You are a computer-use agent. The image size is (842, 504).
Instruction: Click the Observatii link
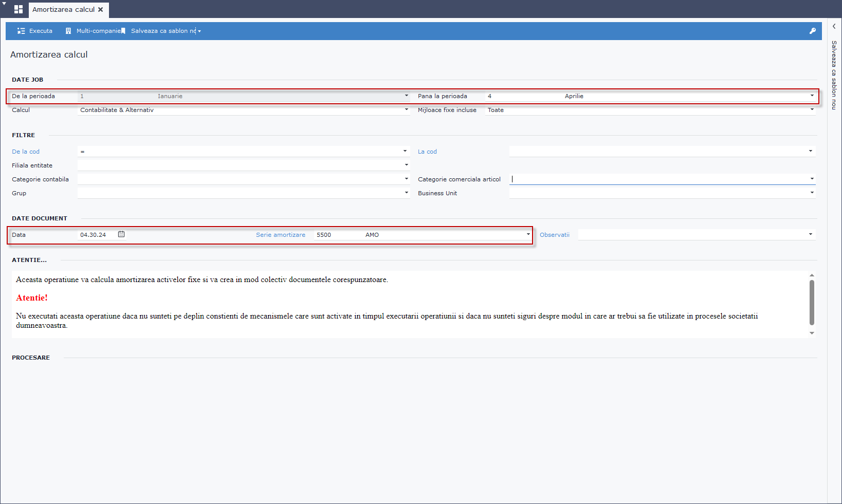tap(555, 235)
